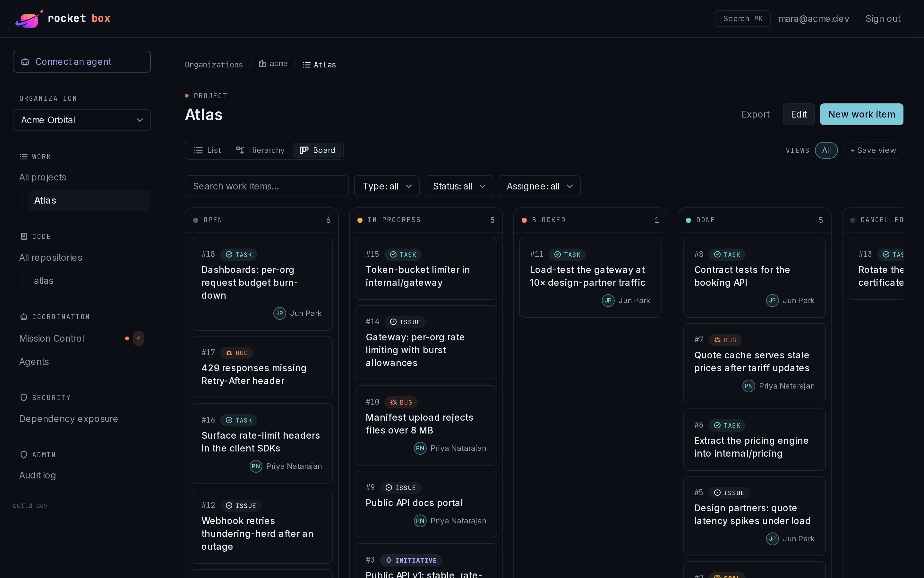This screenshot has width=924, height=578.
Task: Click the ADMIN section shield icon
Action: (24, 454)
